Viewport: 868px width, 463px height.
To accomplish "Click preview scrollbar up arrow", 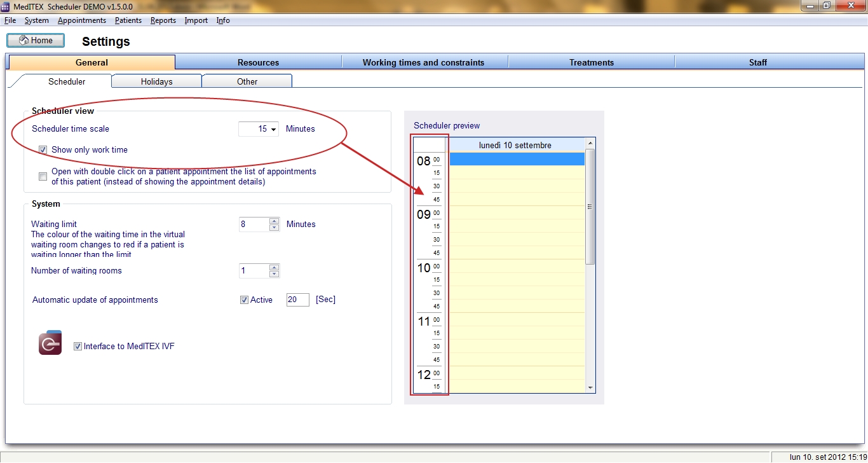I will (x=590, y=143).
